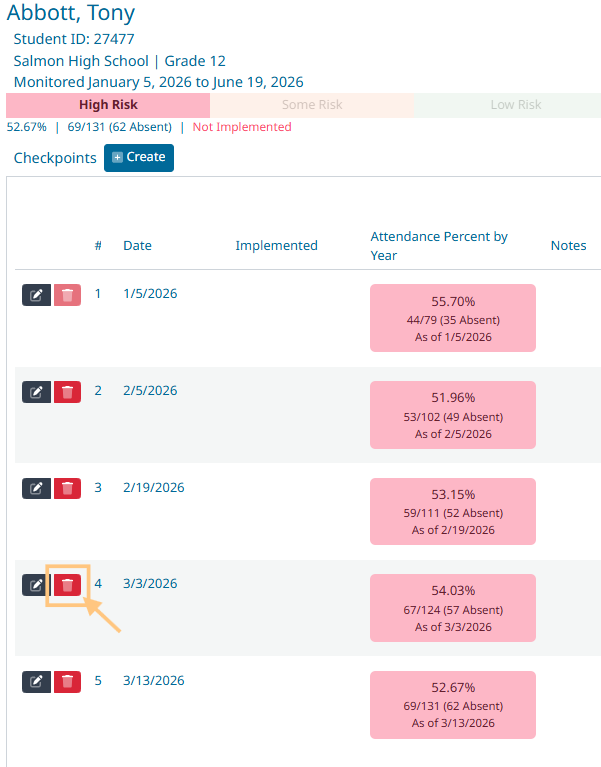Screen dimensions: 601x767
Task: Select the Low Risk segment
Action: [x=516, y=105]
